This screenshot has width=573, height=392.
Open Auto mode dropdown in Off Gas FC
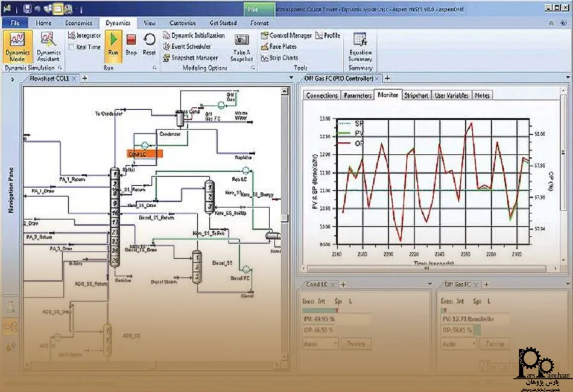click(457, 344)
